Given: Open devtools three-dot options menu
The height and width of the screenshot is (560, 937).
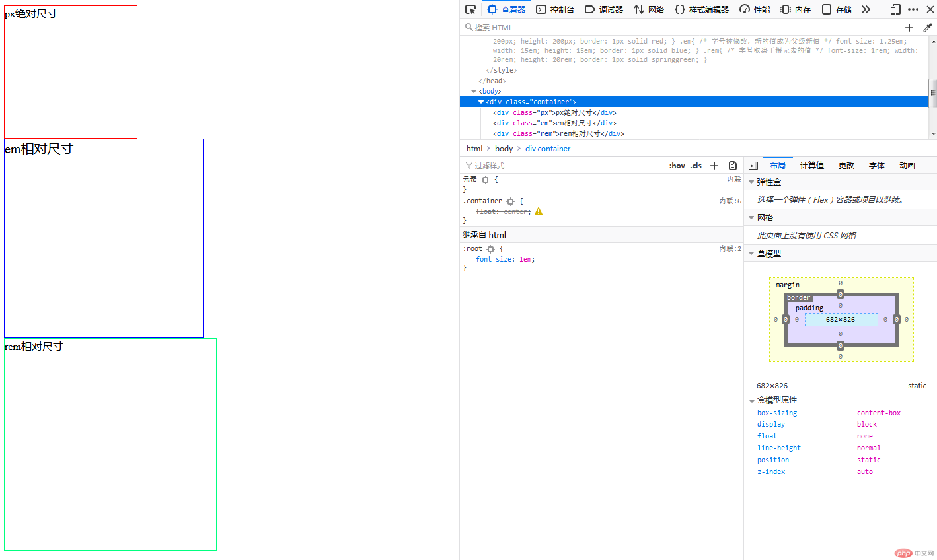Looking at the screenshot, I should point(913,9).
